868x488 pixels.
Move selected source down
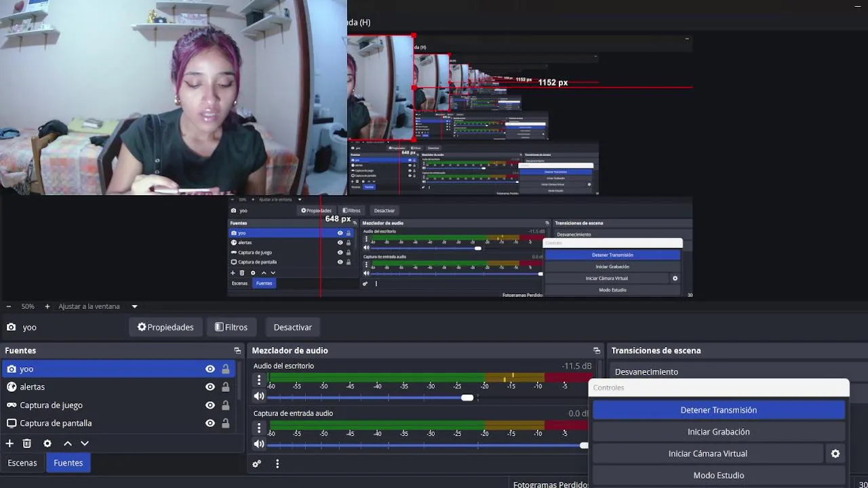point(85,443)
